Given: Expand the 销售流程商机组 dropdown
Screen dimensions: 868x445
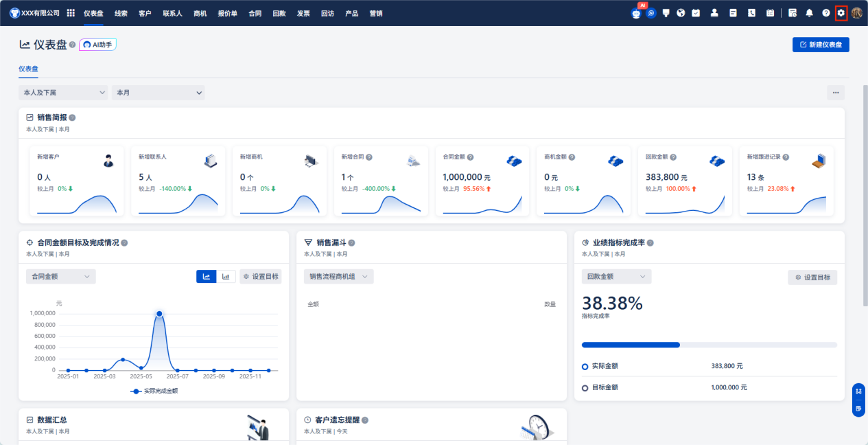Looking at the screenshot, I should [x=338, y=277].
